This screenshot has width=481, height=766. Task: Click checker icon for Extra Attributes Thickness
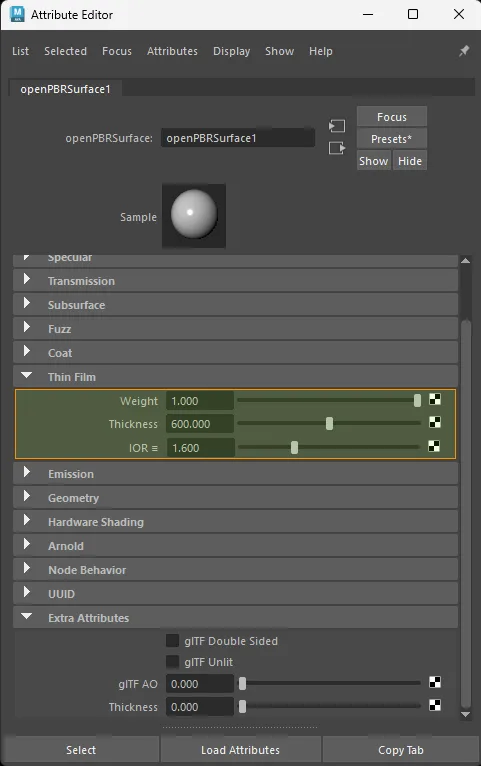pos(435,705)
